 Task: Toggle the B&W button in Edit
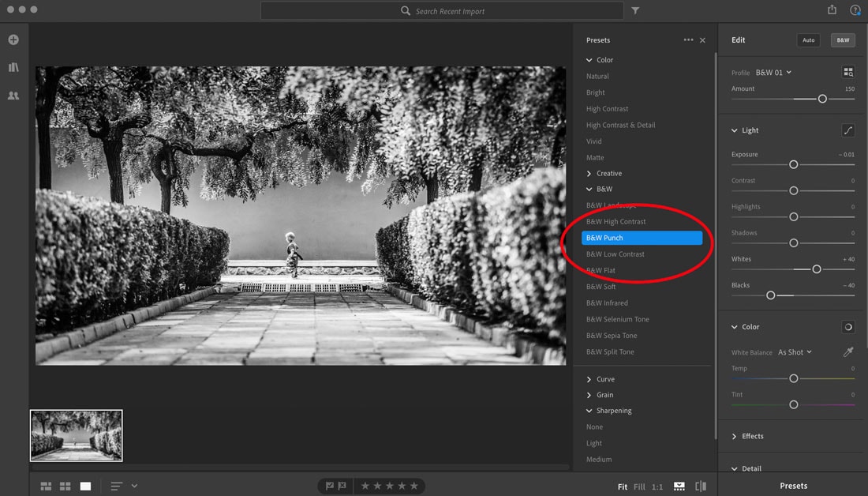pyautogui.click(x=843, y=40)
